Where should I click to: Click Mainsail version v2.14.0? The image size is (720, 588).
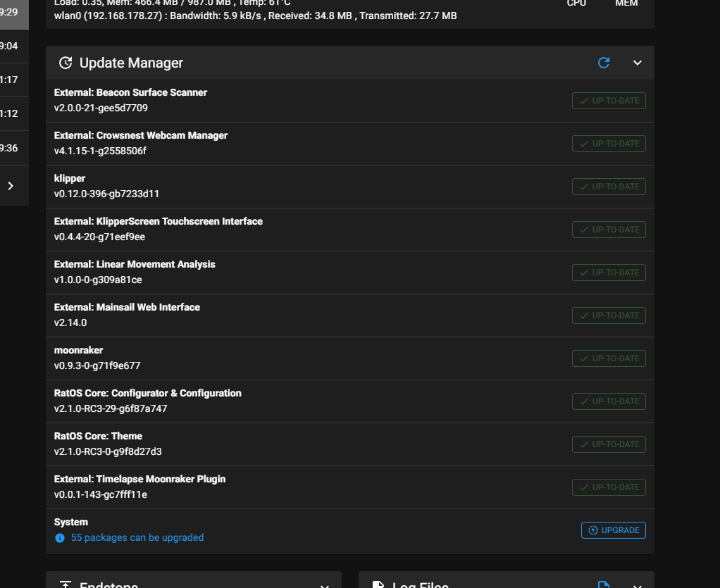pos(70,323)
